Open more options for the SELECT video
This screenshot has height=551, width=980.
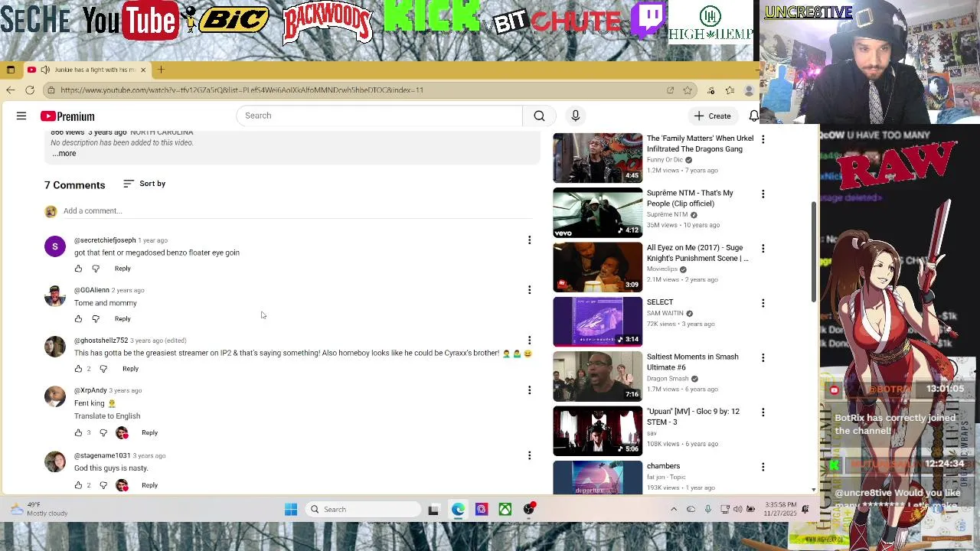[x=763, y=303]
